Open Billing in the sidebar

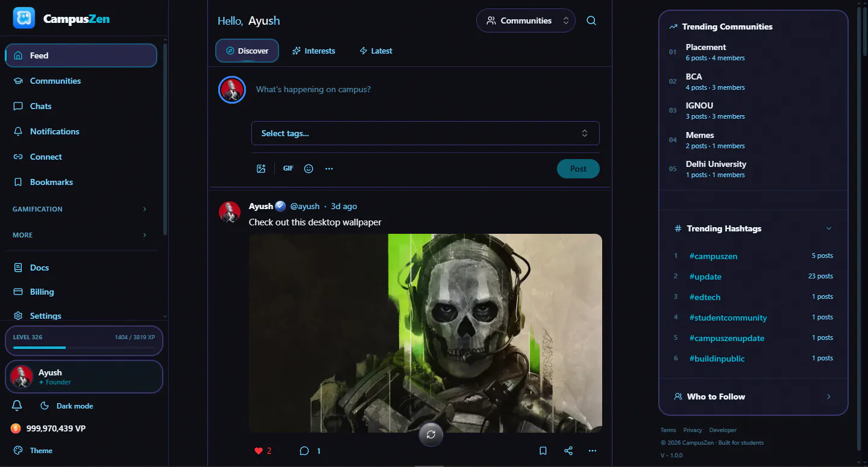click(x=81, y=292)
